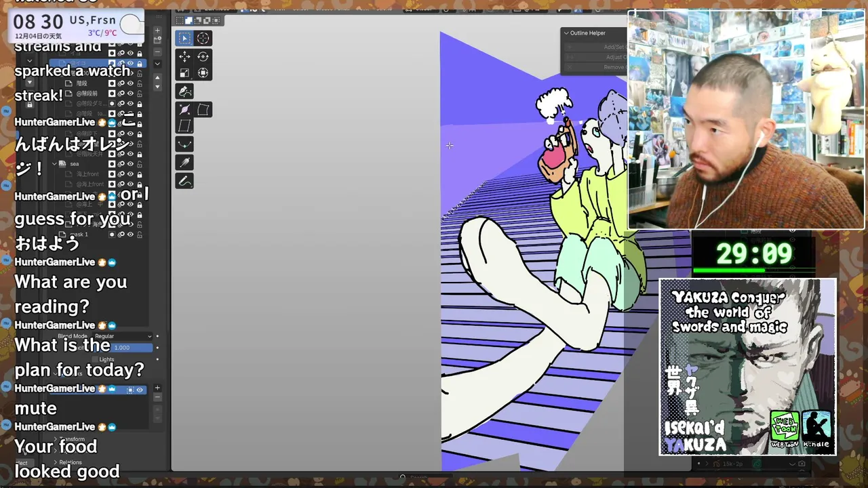Screen dimensions: 868x488
Task: Select the Shear tool
Action: [x=184, y=126]
